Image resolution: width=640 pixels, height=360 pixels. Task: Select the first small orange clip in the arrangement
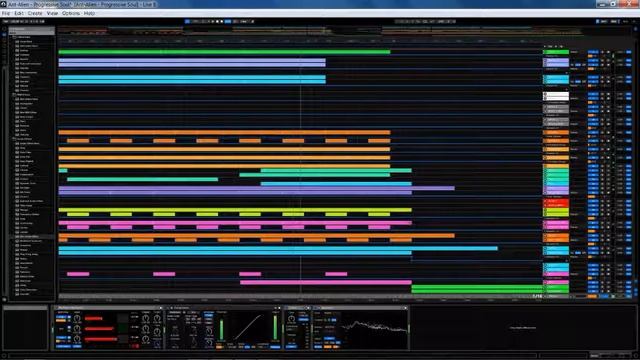click(x=78, y=141)
